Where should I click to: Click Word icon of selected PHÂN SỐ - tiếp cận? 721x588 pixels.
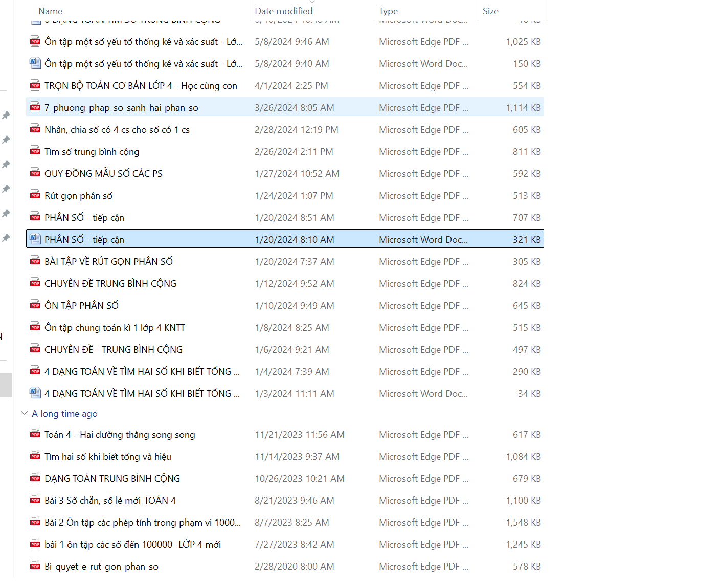35,239
